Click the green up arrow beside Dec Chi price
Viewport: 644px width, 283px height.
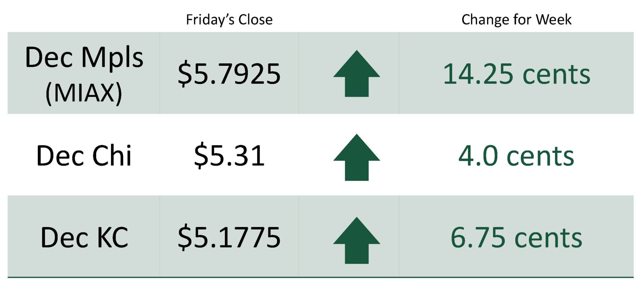357,158
